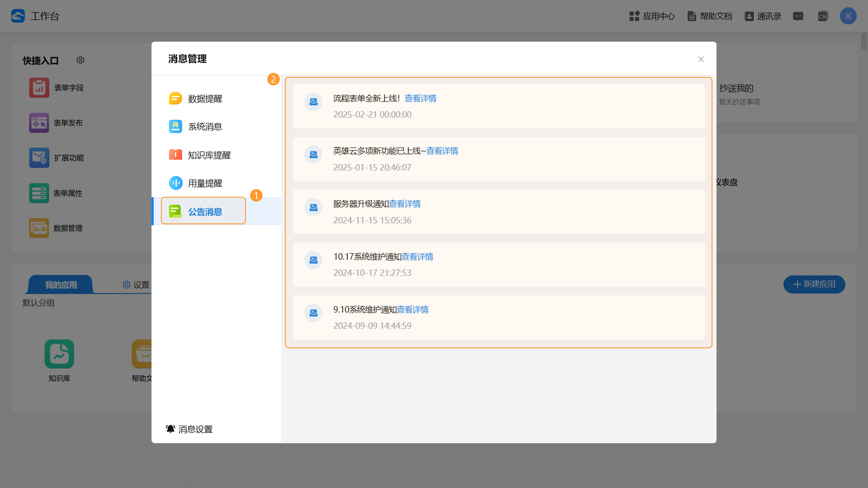This screenshot has width=868, height=488.
Task: View details of 英雄云多项新功能已上线 announcement
Action: [442, 151]
